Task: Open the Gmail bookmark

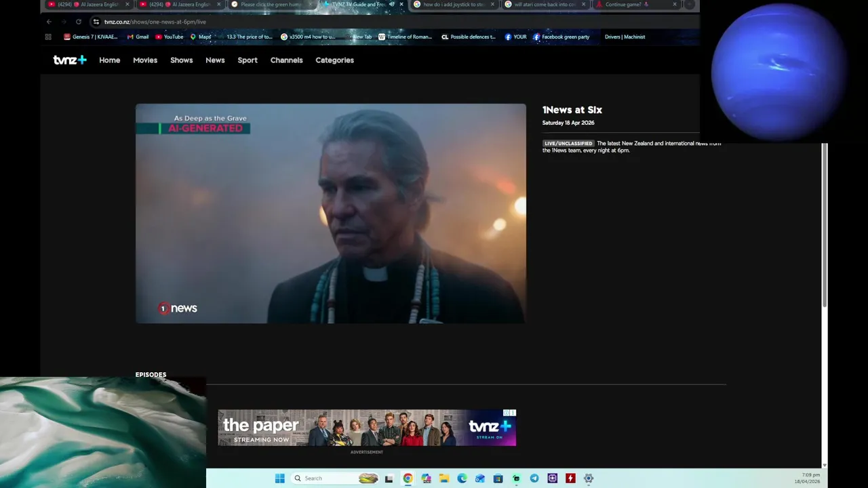Action: pyautogui.click(x=138, y=37)
